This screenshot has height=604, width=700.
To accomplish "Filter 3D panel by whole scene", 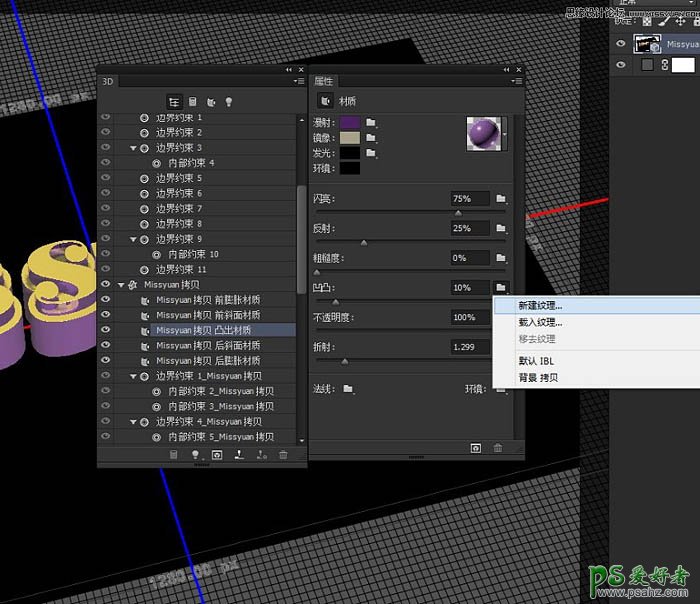I will tap(174, 102).
